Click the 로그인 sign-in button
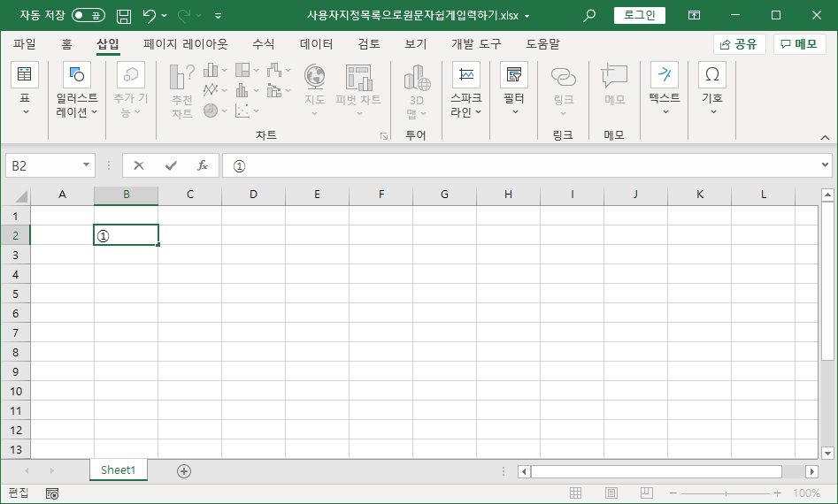The width and height of the screenshot is (838, 504). click(640, 15)
